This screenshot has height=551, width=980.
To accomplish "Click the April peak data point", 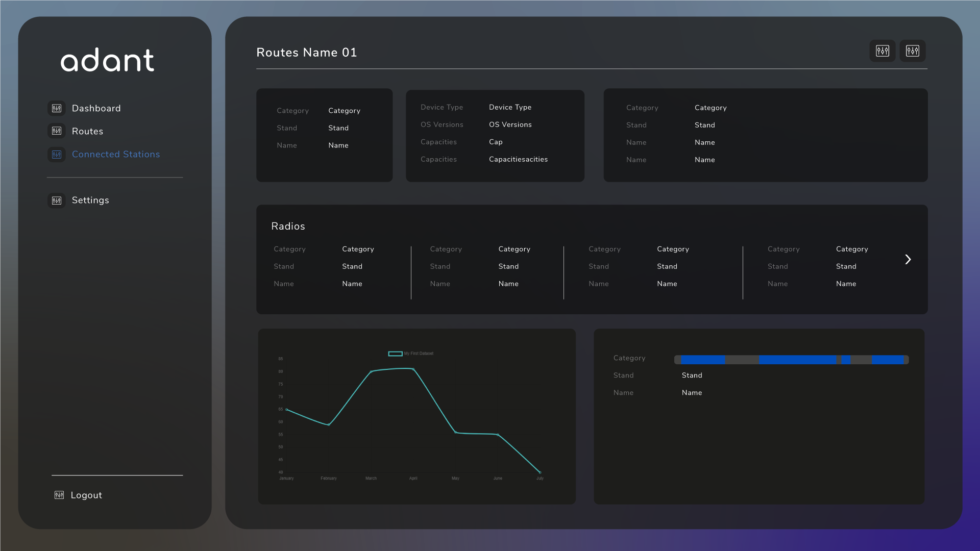I will pyautogui.click(x=413, y=369).
